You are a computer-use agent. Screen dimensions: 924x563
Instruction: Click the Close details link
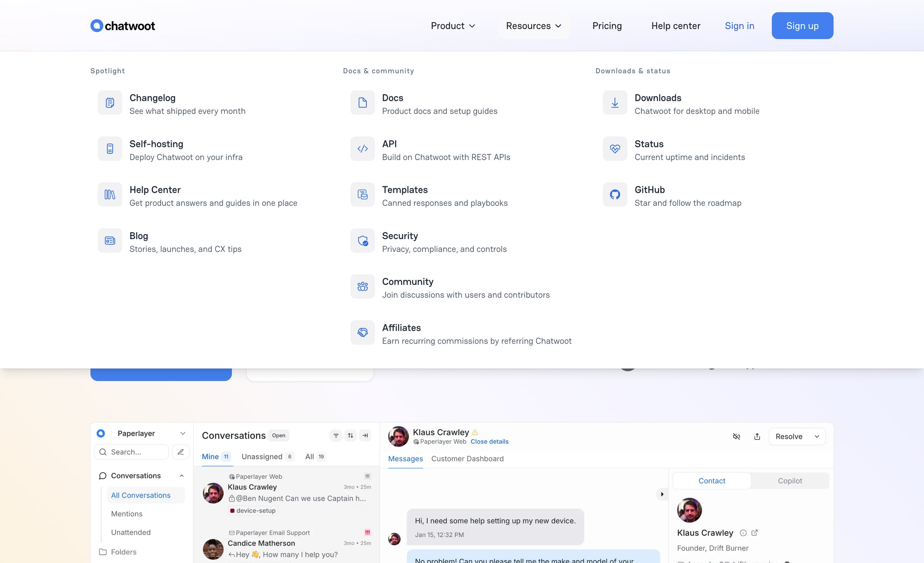[489, 441]
